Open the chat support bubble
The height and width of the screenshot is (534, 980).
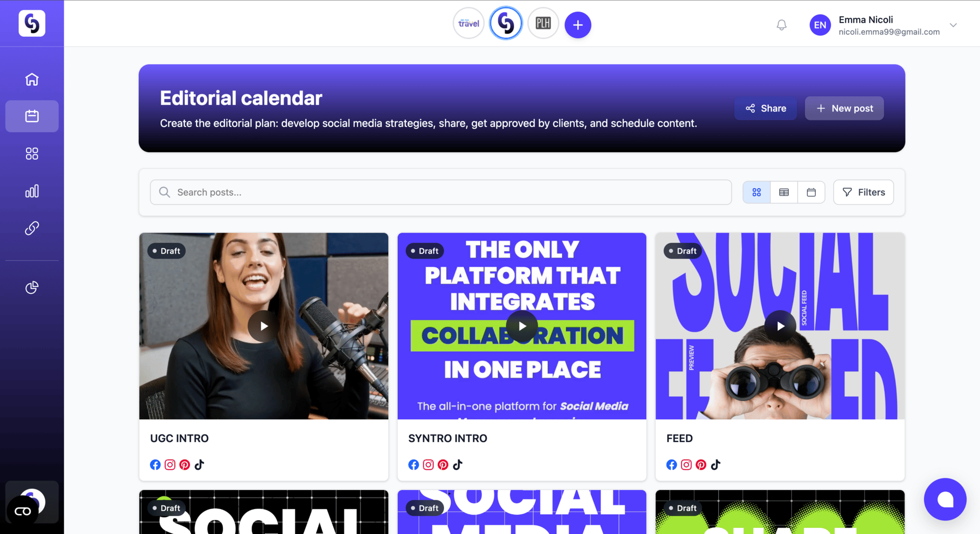click(x=945, y=499)
